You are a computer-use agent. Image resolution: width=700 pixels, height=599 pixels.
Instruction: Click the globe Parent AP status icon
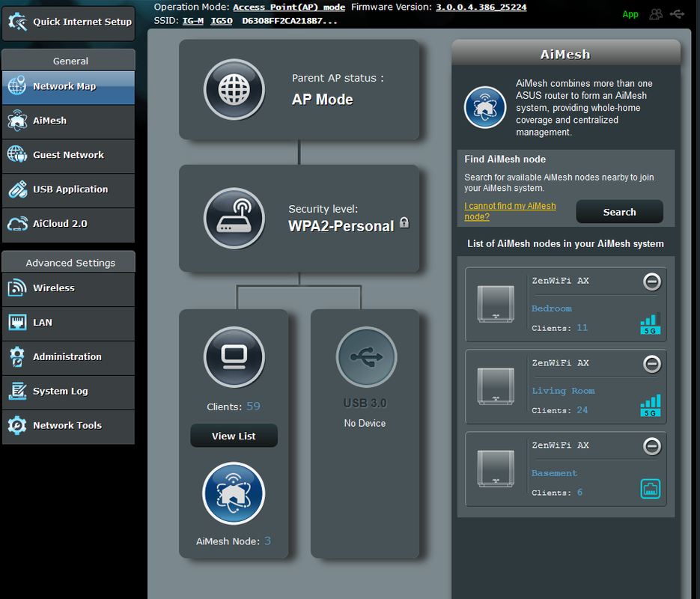point(234,90)
